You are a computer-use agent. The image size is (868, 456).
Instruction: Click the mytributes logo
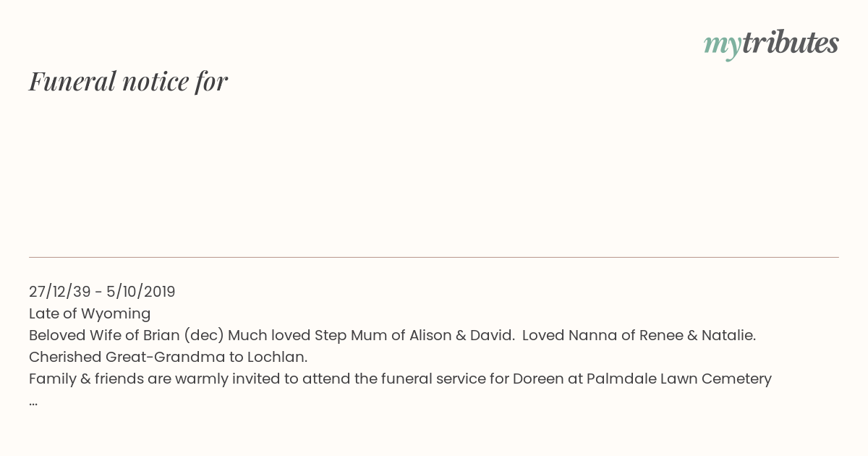click(x=771, y=44)
